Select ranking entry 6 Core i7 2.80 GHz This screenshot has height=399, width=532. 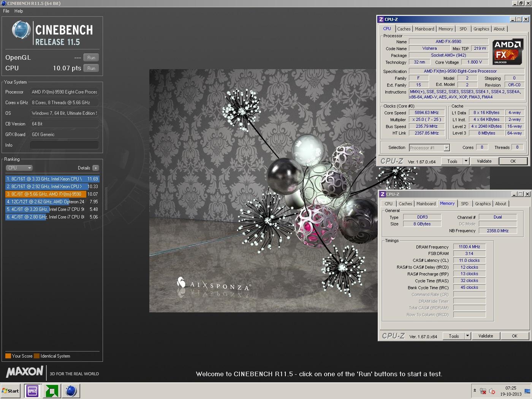pos(52,217)
